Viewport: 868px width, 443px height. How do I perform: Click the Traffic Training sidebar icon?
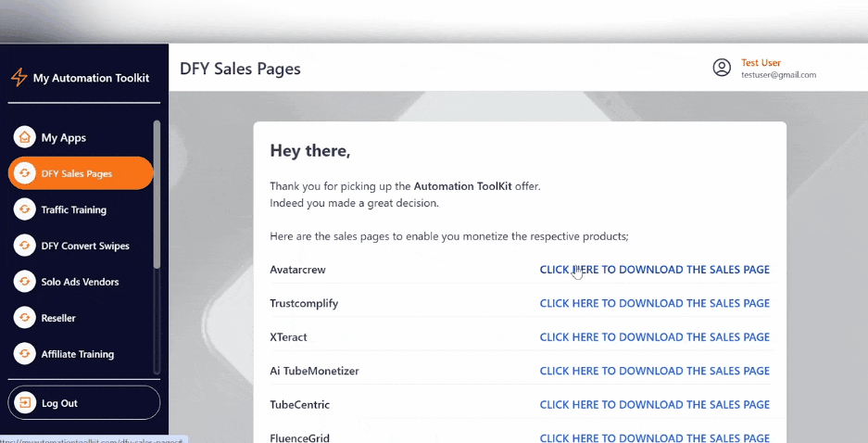[24, 209]
